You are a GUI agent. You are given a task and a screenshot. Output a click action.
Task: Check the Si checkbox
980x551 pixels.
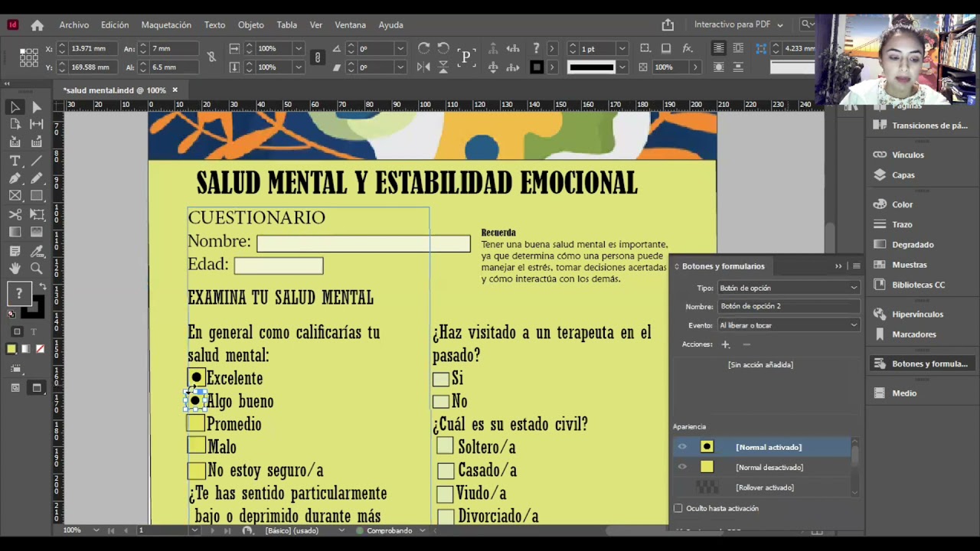tap(440, 379)
